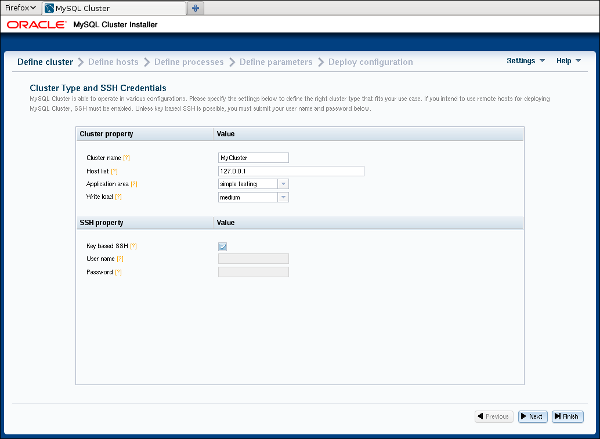Screen dimensions: 600x439
Task: Open help tooltip for Application area
Action: [x=134, y=184]
